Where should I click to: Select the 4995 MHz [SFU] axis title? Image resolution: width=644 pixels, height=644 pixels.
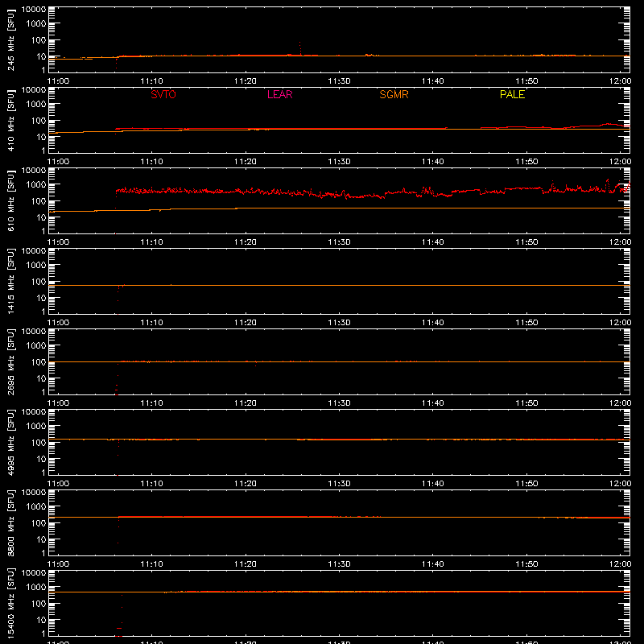tap(11, 442)
